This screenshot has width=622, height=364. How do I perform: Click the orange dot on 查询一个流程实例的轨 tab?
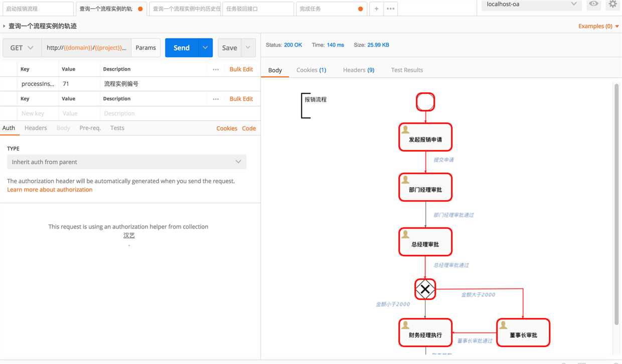click(140, 9)
